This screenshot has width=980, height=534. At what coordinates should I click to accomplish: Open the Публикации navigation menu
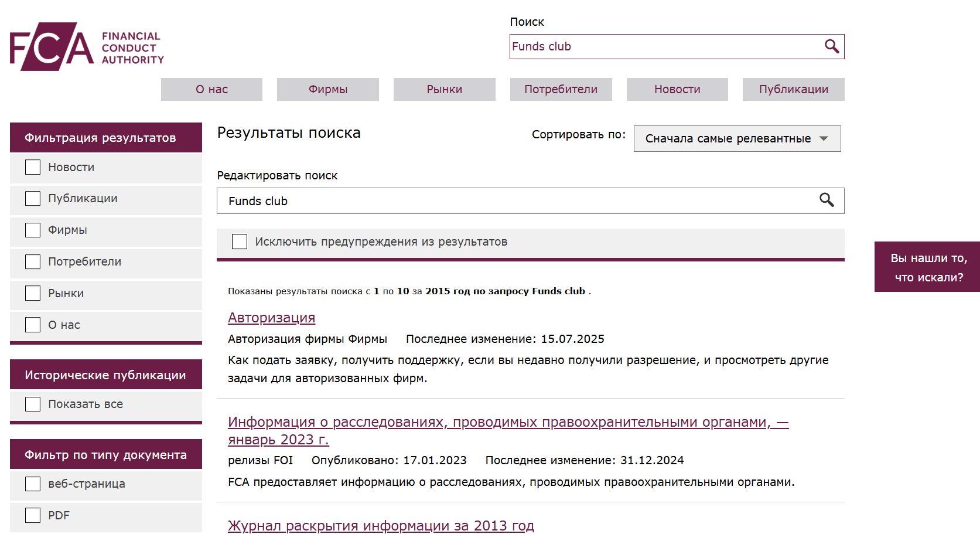pyautogui.click(x=793, y=90)
